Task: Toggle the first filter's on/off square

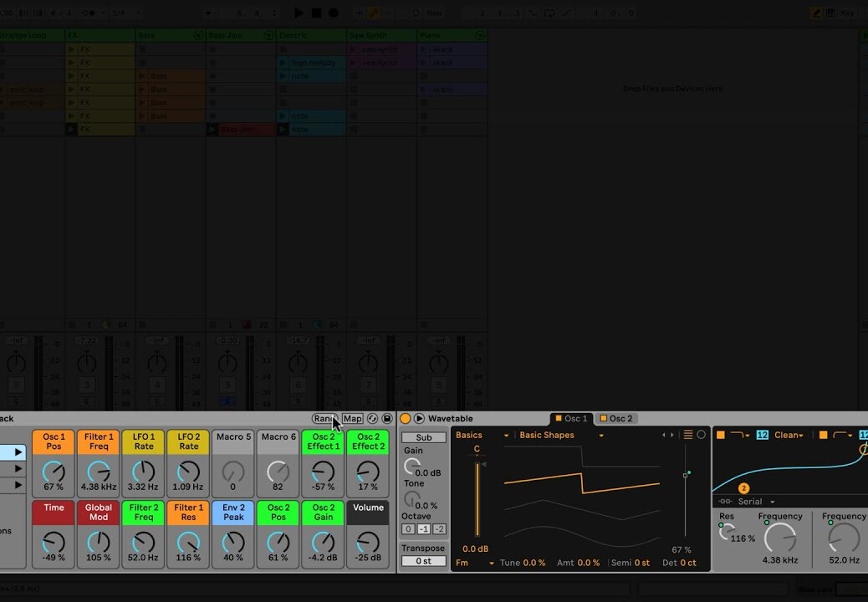Action: point(721,435)
